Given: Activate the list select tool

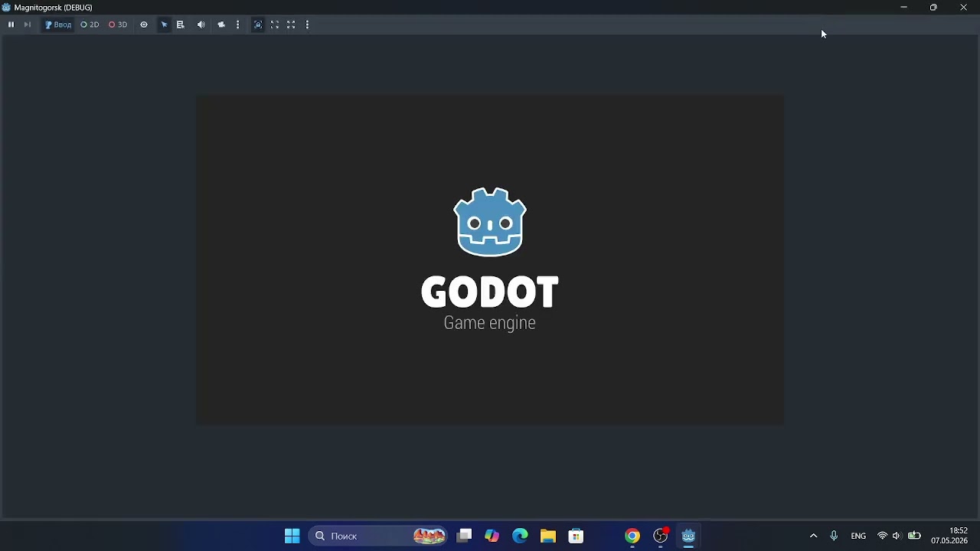Looking at the screenshot, I should 181,24.
